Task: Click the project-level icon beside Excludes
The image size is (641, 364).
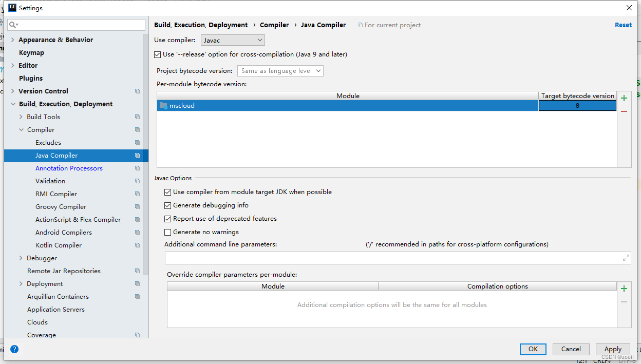Action: 137,143
